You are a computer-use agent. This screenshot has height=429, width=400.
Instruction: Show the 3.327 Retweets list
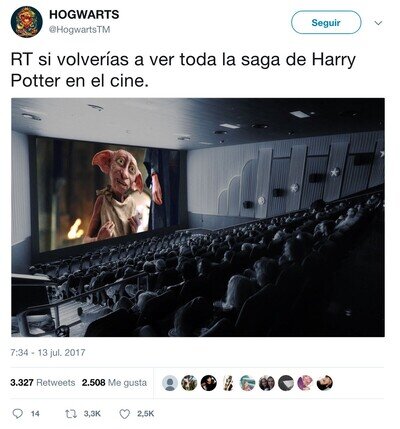click(43, 382)
